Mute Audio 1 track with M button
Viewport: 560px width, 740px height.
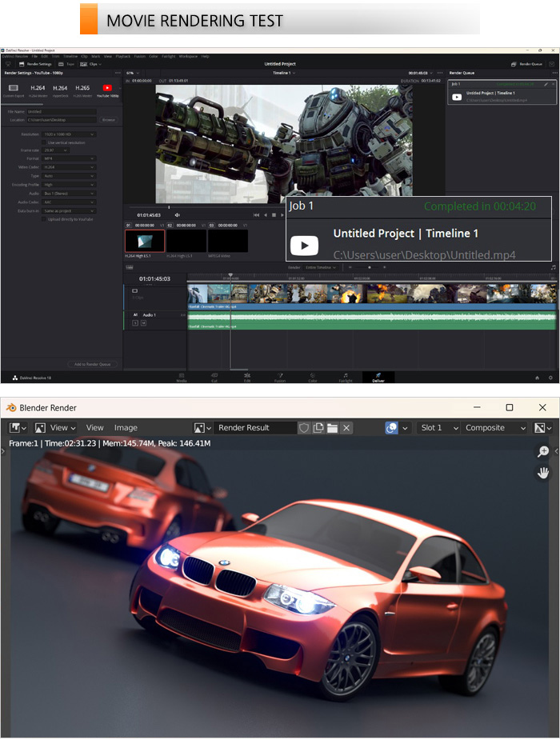(143, 323)
